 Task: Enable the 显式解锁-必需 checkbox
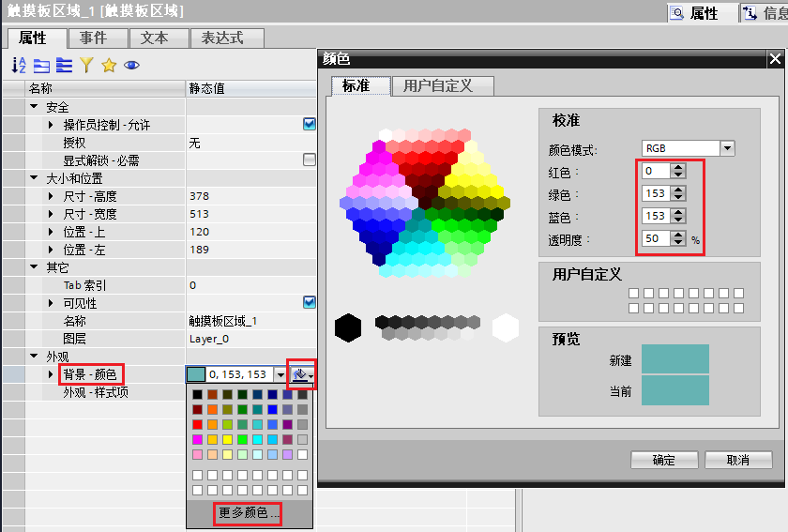click(309, 160)
